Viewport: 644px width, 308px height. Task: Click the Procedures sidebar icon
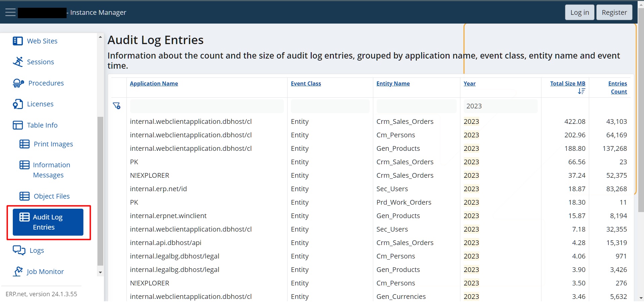[18, 83]
